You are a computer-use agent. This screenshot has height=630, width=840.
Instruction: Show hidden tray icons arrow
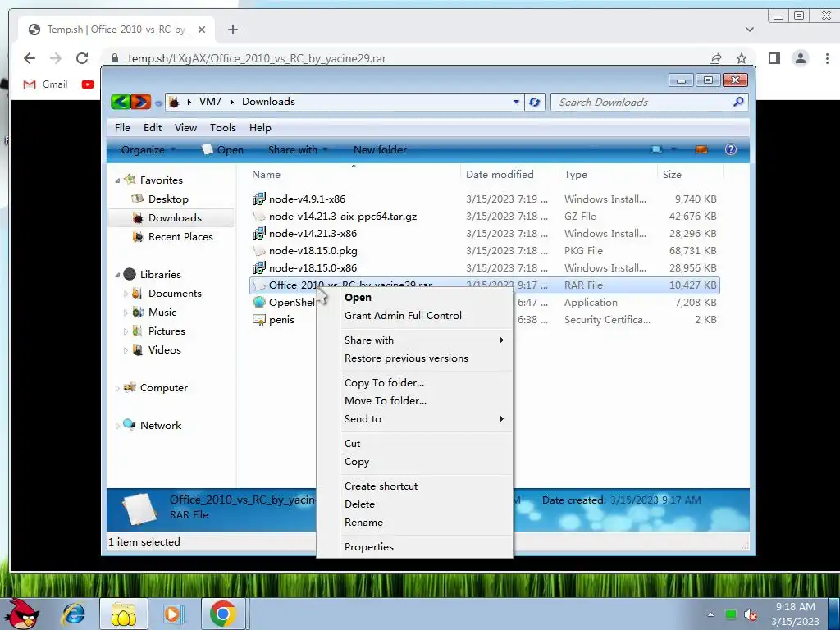click(x=710, y=614)
